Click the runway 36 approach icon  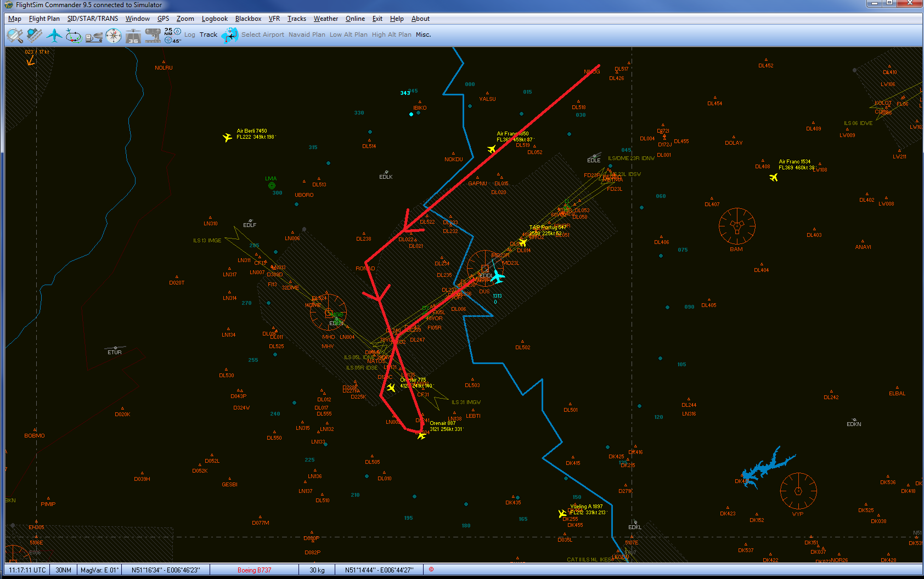132,35
